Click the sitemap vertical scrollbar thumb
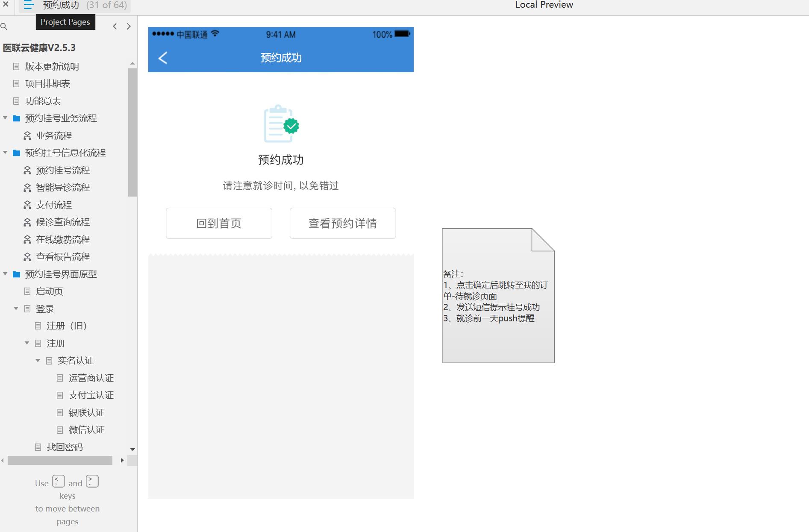Viewport: 809px width, 532px height. [132, 132]
